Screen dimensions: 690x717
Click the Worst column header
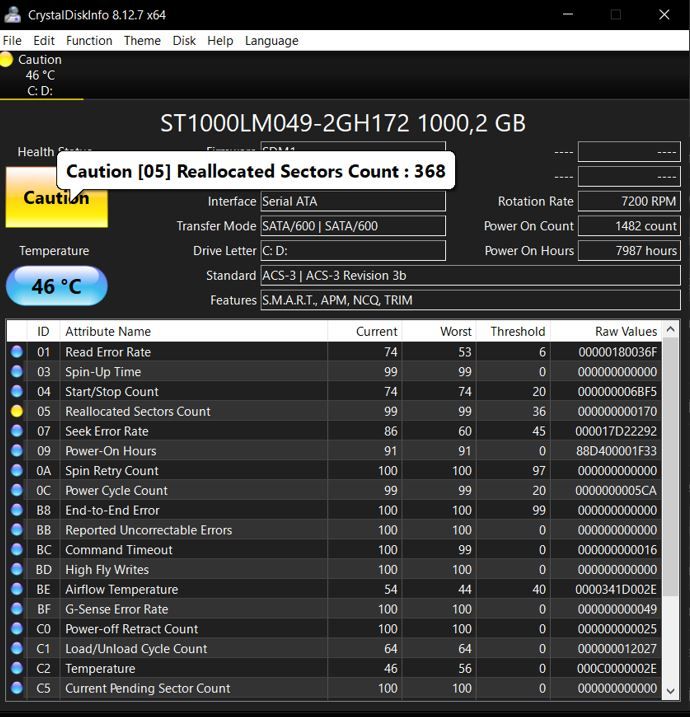[439, 331]
